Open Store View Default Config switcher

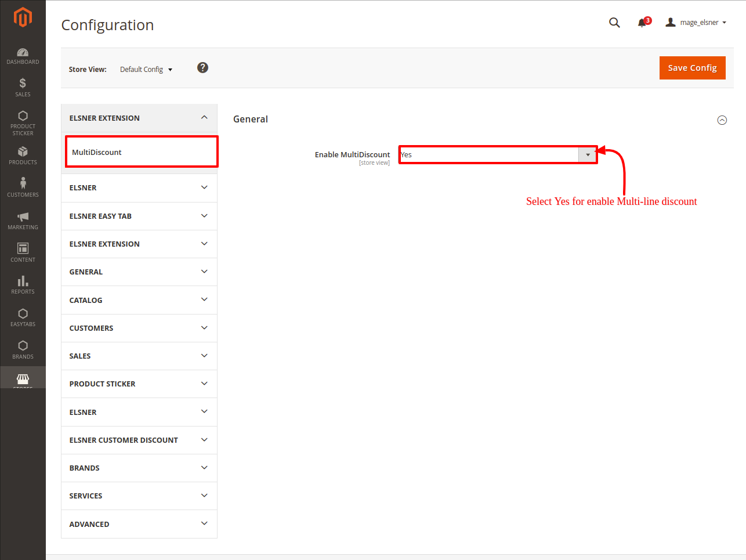(146, 70)
